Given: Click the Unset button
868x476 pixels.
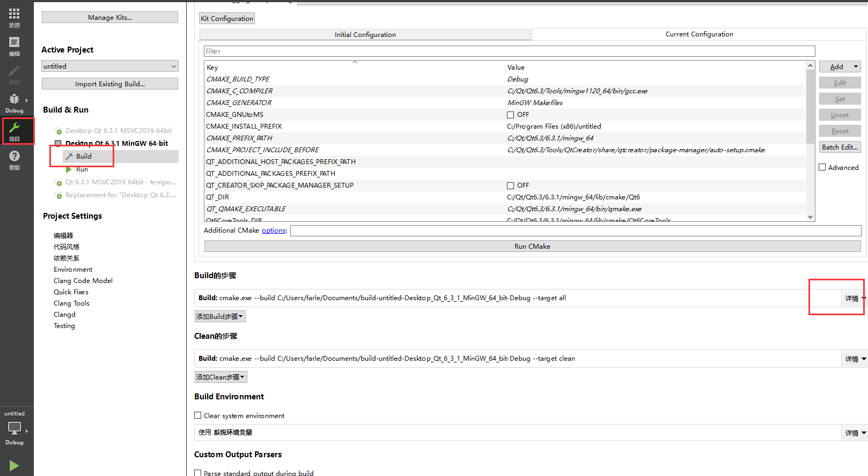Looking at the screenshot, I should click(x=840, y=115).
